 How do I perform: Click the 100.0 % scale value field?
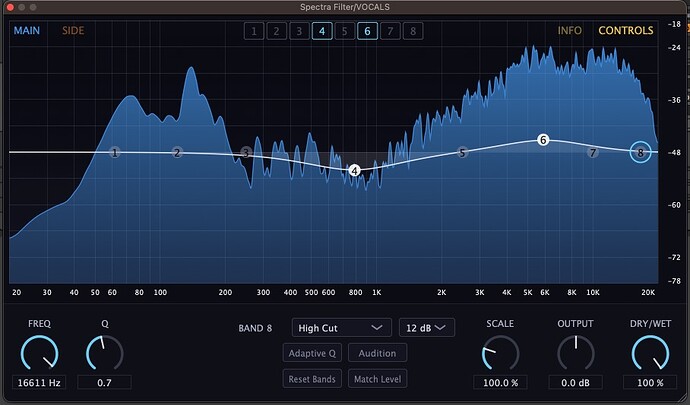pos(500,383)
